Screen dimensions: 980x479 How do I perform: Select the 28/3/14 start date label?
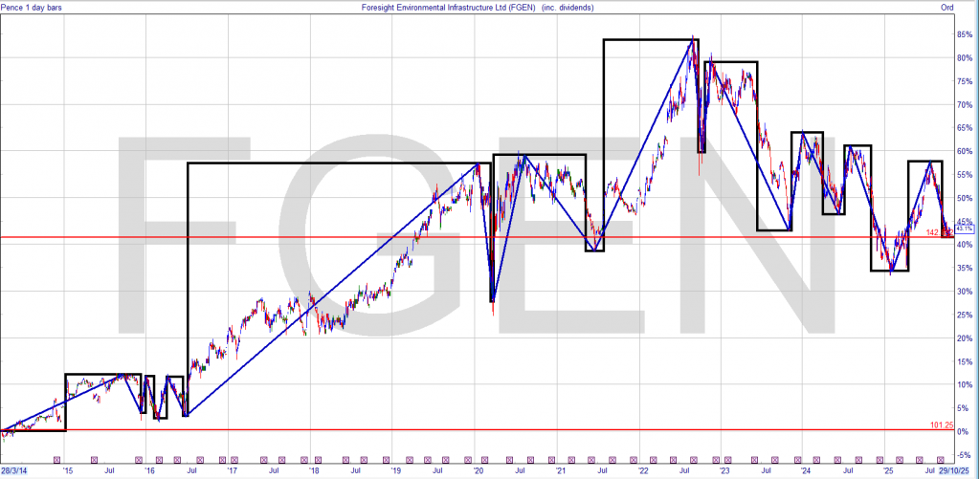(x=14, y=471)
